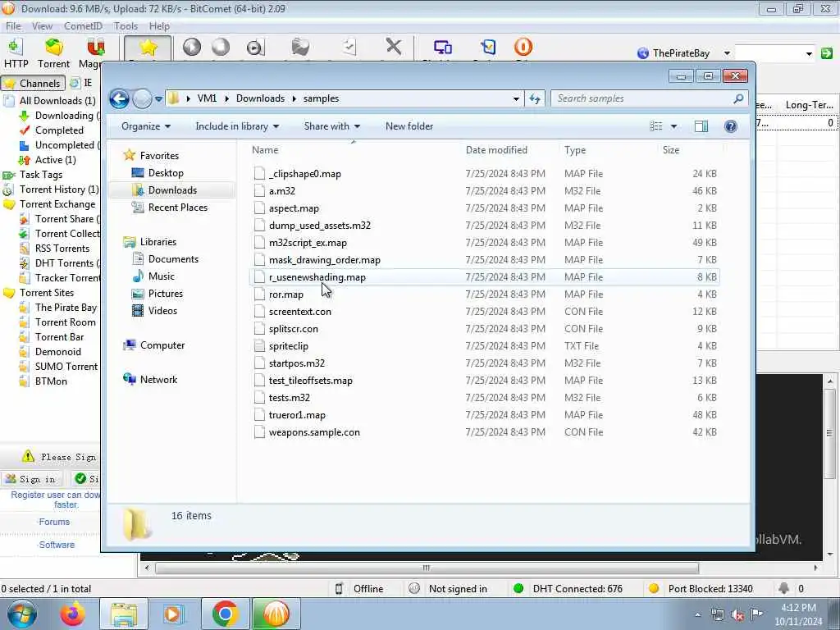Screen dimensions: 840x630
Task: Select The Pirate Bay torrent site
Action: (66, 308)
